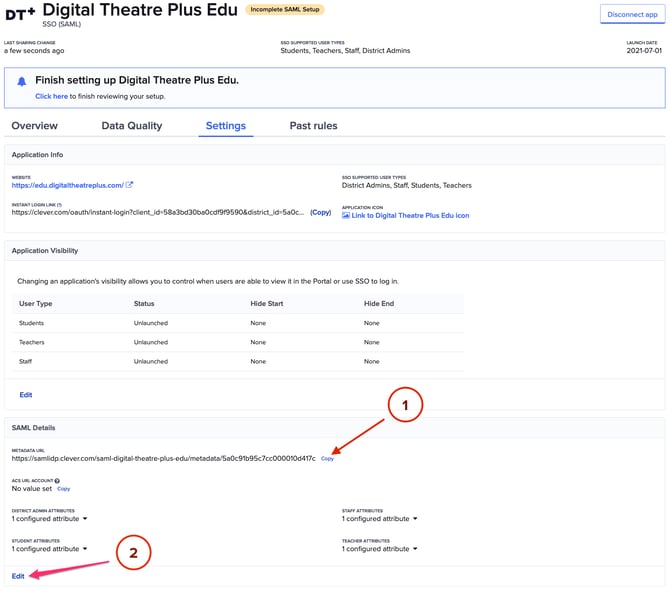Switch to the Overview tab
The image size is (670, 590).
tap(34, 126)
